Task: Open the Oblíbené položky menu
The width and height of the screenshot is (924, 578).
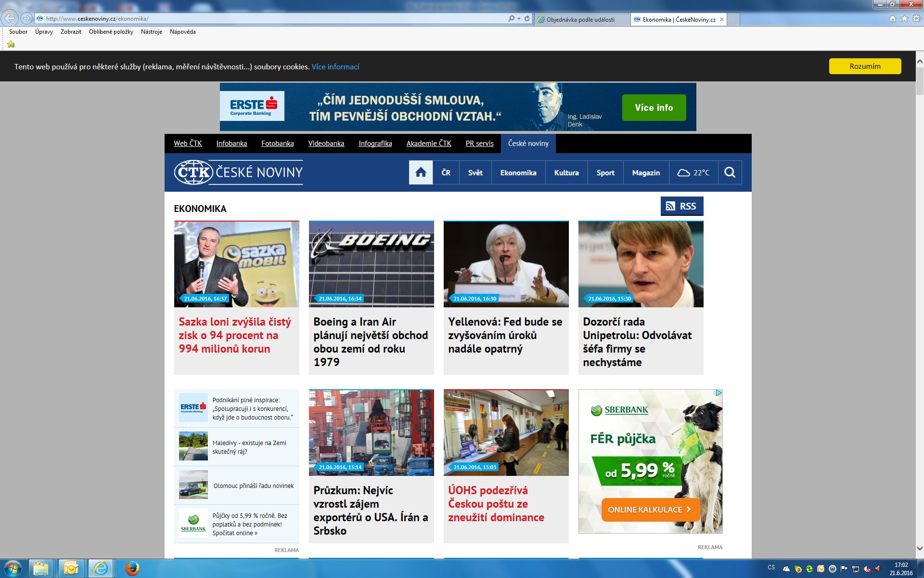Action: [111, 32]
